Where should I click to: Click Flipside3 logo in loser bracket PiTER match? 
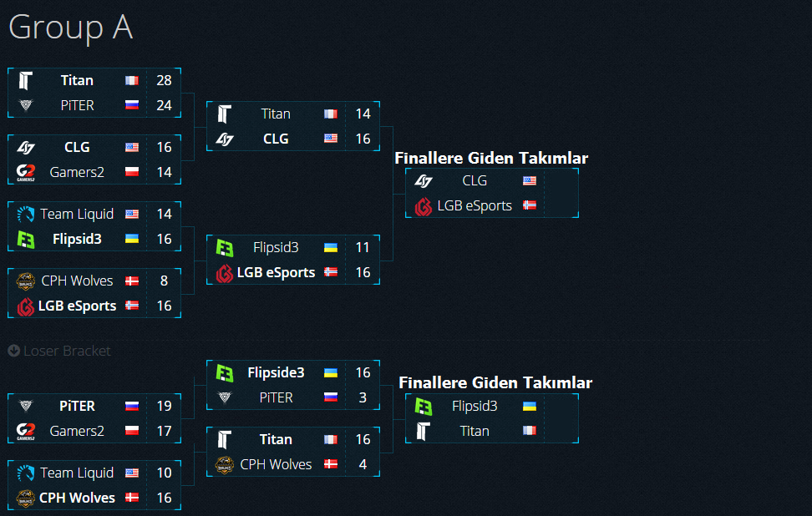[224, 373]
